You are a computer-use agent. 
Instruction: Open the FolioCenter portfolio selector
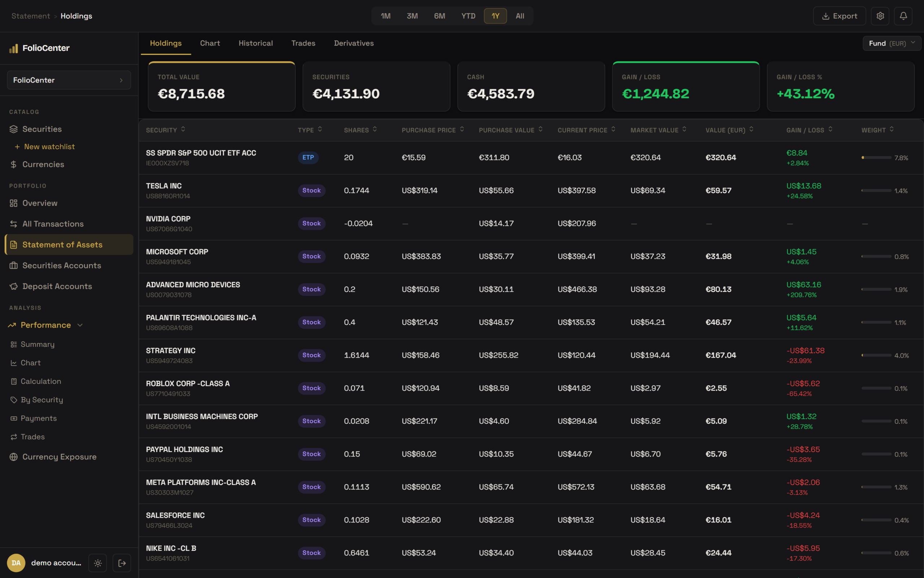69,80
